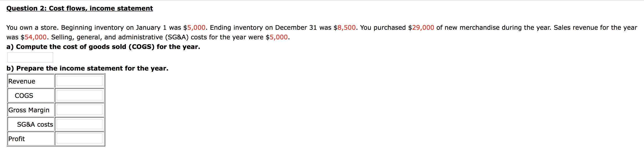Select the SG&A costs row label cell

coord(31,124)
